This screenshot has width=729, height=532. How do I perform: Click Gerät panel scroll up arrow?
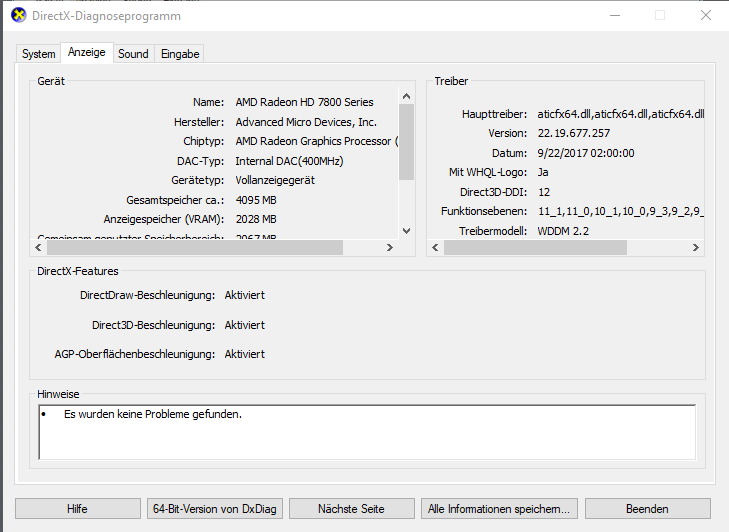coord(406,96)
